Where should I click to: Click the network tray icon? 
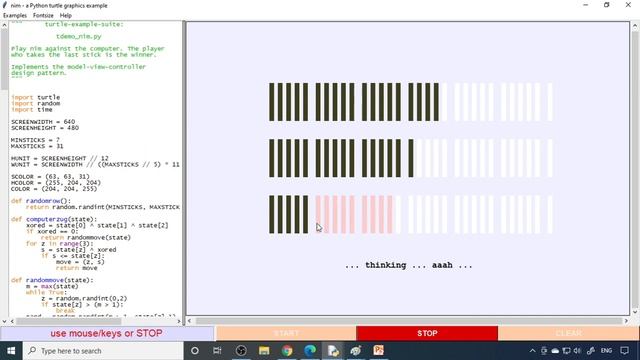[566, 351]
